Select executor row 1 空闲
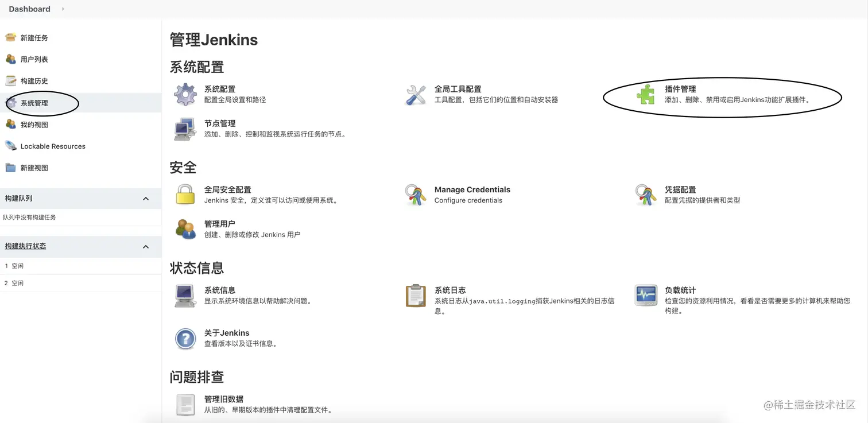 click(x=80, y=266)
